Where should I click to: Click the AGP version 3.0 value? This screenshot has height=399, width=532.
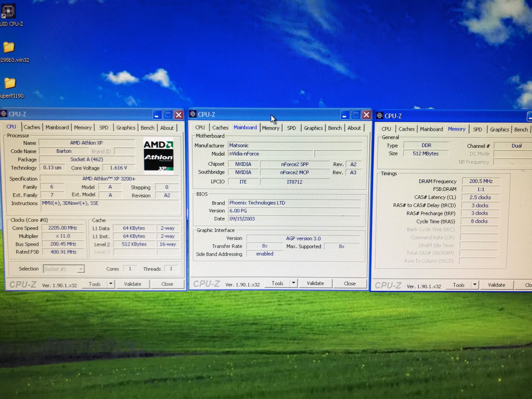click(x=303, y=238)
